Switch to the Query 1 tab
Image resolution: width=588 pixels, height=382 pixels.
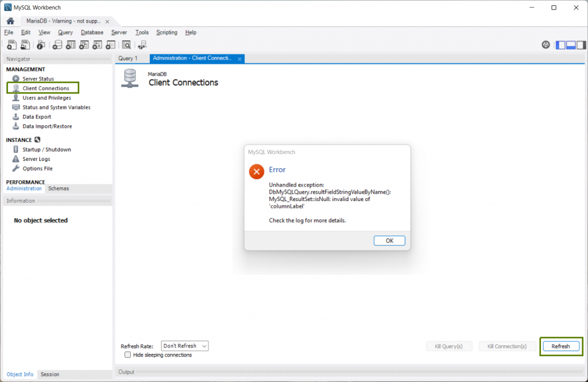pos(128,58)
